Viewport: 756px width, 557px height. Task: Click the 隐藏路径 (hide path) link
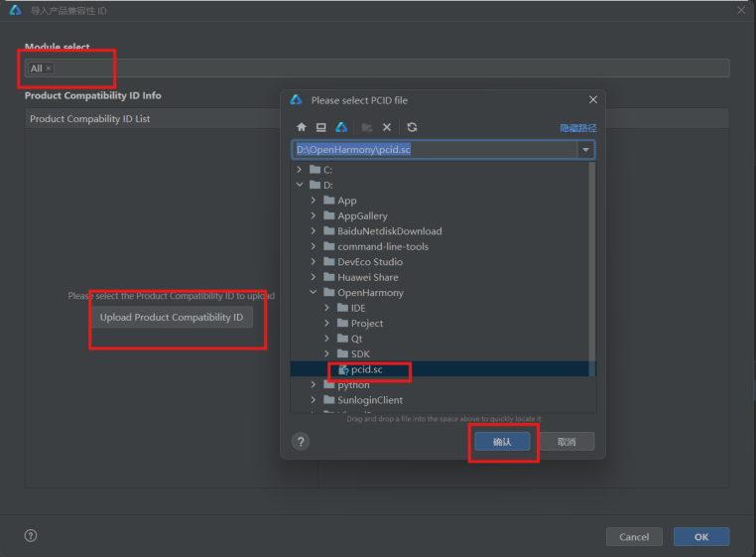pos(578,128)
